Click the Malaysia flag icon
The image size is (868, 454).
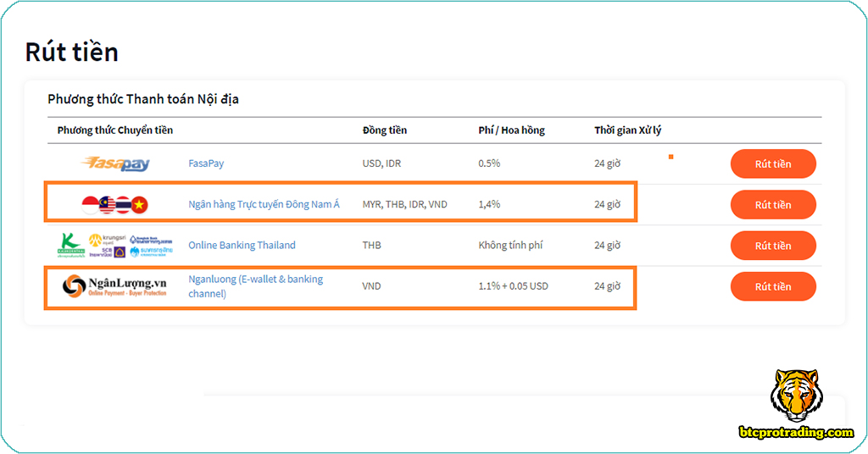click(x=107, y=204)
